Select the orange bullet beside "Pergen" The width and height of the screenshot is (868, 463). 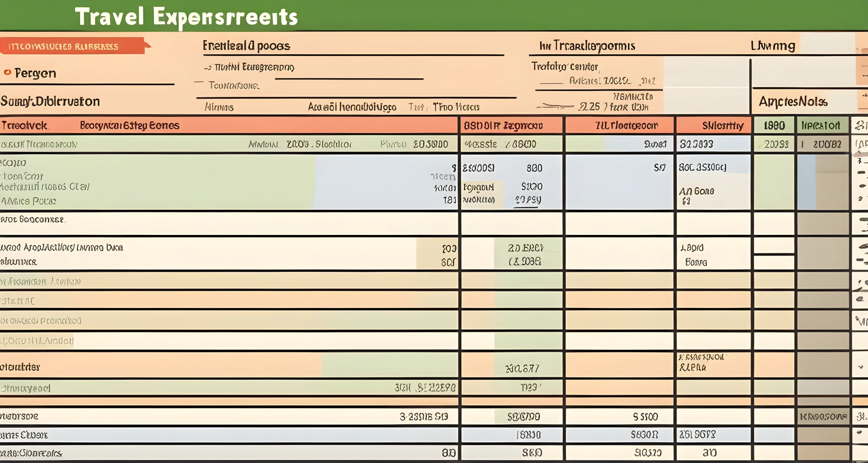pyautogui.click(x=7, y=72)
